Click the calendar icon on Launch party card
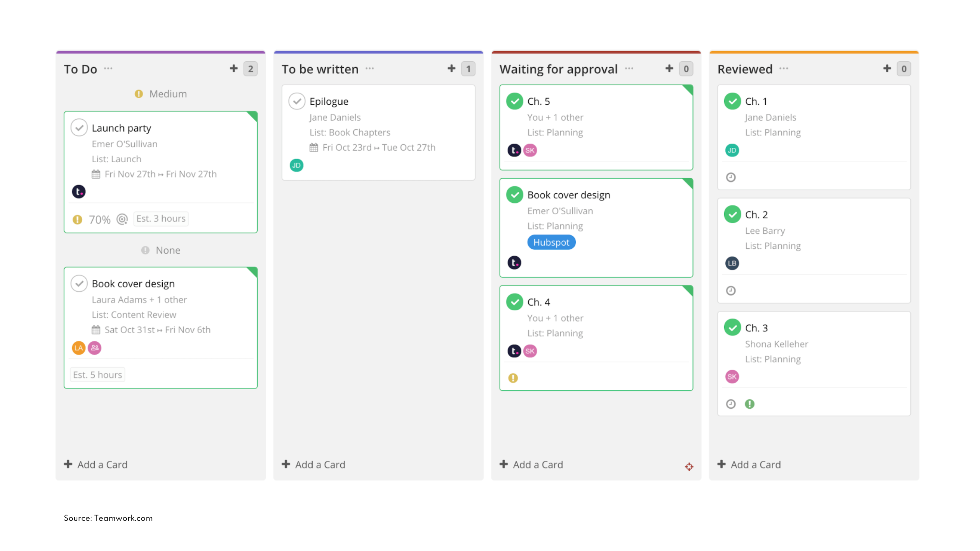This screenshot has height=551, width=980. pos(96,174)
